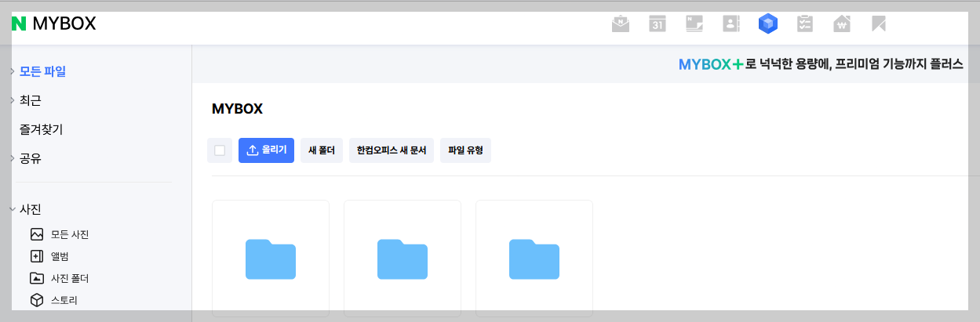Open 사진 폴더 in sidebar
The width and height of the screenshot is (980, 322).
70,278
